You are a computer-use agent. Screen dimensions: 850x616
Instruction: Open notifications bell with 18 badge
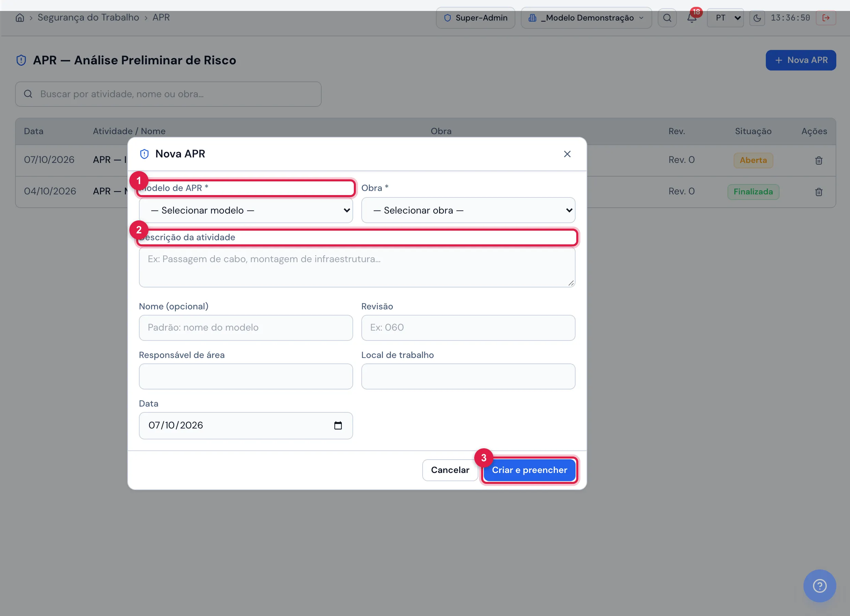(692, 17)
